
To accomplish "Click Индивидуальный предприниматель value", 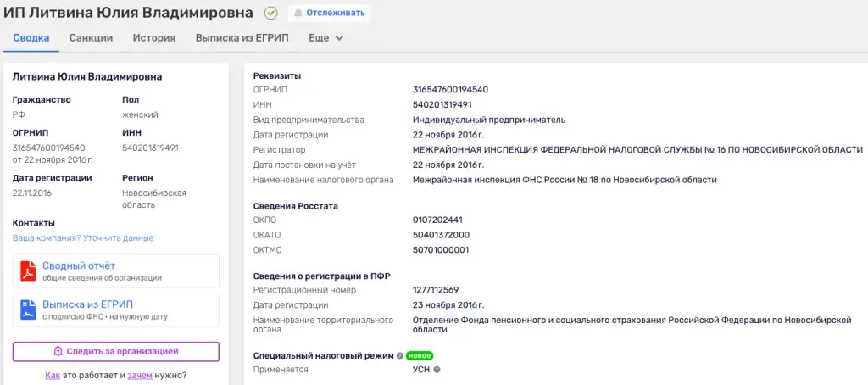I will tap(489, 120).
